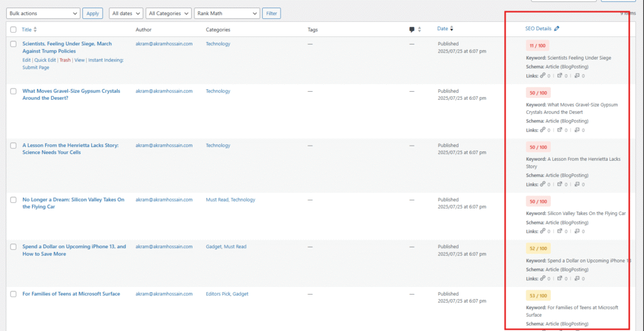Image resolution: width=644 pixels, height=331 pixels.
Task: Click Schema: Article (BlogPosting) in iPhone 13 row
Action: coord(557,269)
